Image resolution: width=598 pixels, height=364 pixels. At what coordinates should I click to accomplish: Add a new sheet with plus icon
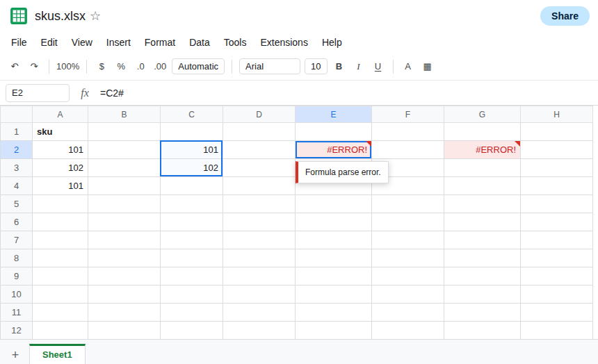point(15,354)
